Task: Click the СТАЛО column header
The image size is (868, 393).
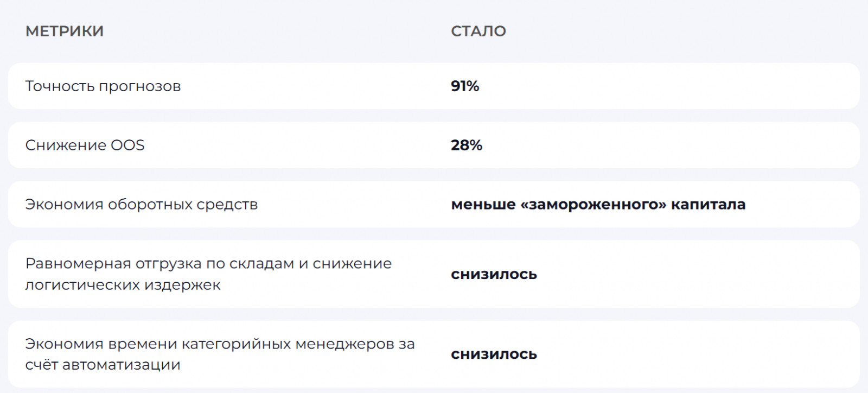Action: [x=478, y=31]
